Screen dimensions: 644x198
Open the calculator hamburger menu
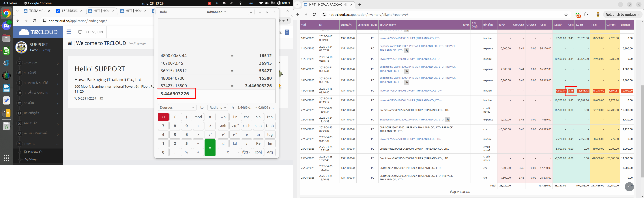coord(251,12)
